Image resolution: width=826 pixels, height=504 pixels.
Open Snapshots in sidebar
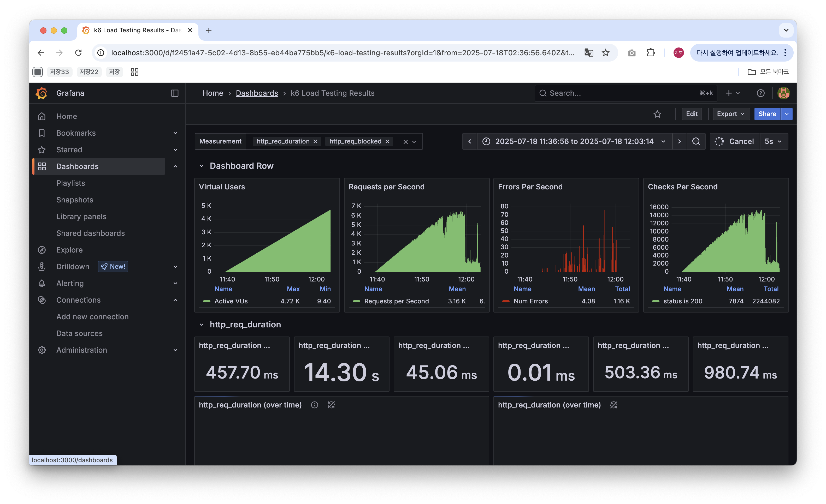coord(74,200)
